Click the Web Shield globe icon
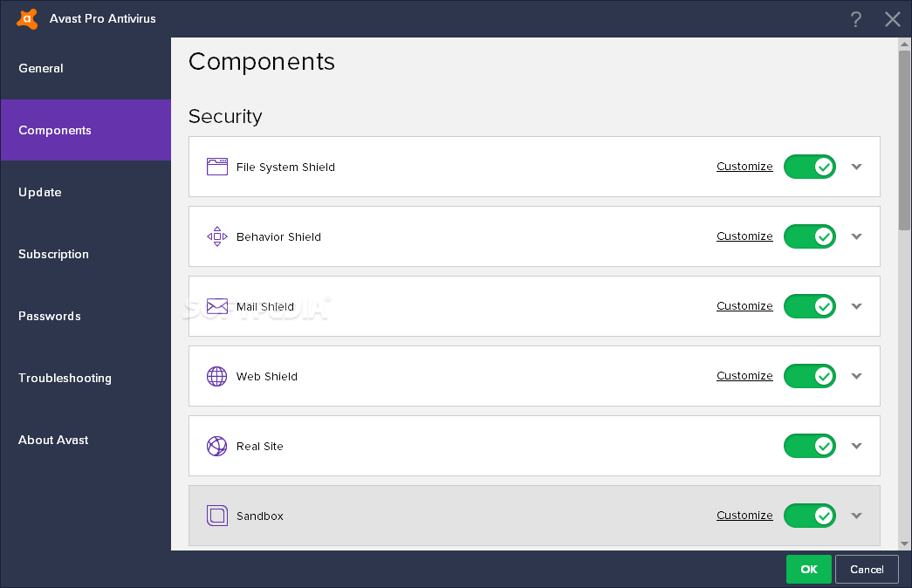 coord(217,376)
